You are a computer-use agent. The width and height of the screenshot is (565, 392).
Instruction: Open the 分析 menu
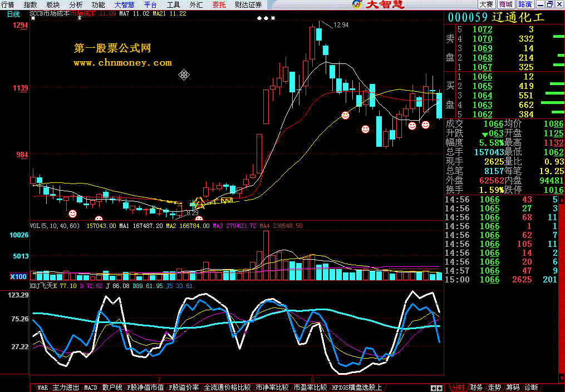click(x=76, y=4)
